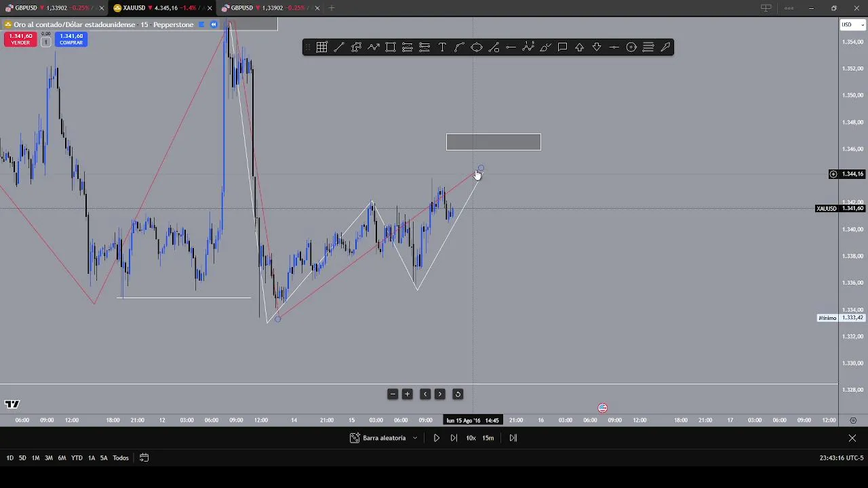Zoom in the chart with plus button
Image resolution: width=868 pixels, height=488 pixels.
point(408,394)
